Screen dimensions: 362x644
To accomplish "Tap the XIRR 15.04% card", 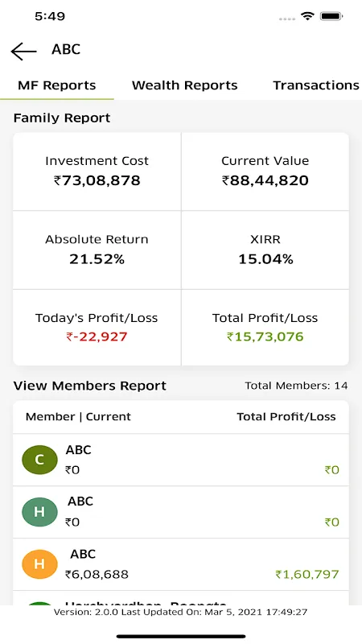I will click(265, 250).
